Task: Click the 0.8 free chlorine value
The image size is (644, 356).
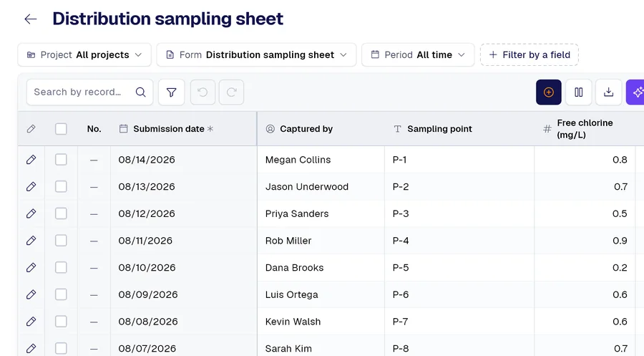Action: pyautogui.click(x=620, y=160)
